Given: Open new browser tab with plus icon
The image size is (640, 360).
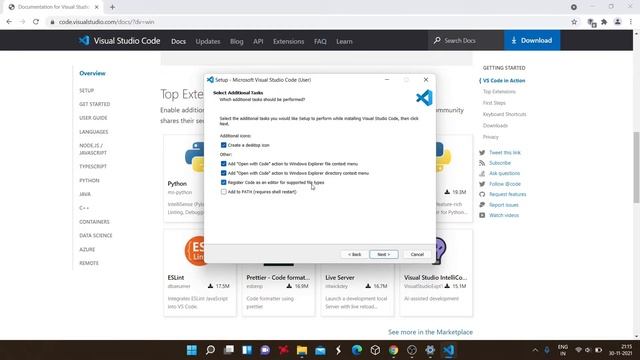Looking at the screenshot, I should tap(112, 7).
